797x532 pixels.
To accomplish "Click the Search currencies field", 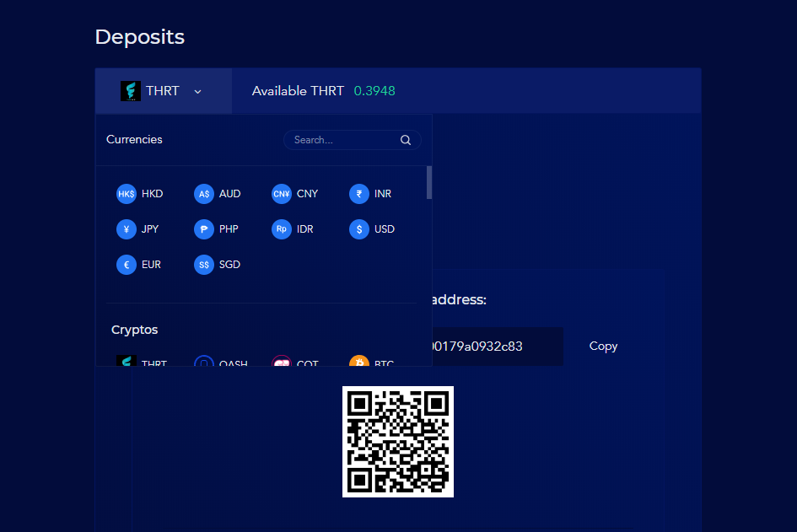I will [x=353, y=140].
